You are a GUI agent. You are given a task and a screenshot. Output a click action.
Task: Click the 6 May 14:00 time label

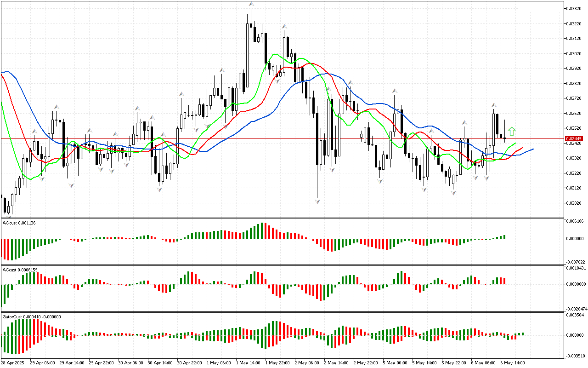pyautogui.click(x=513, y=363)
